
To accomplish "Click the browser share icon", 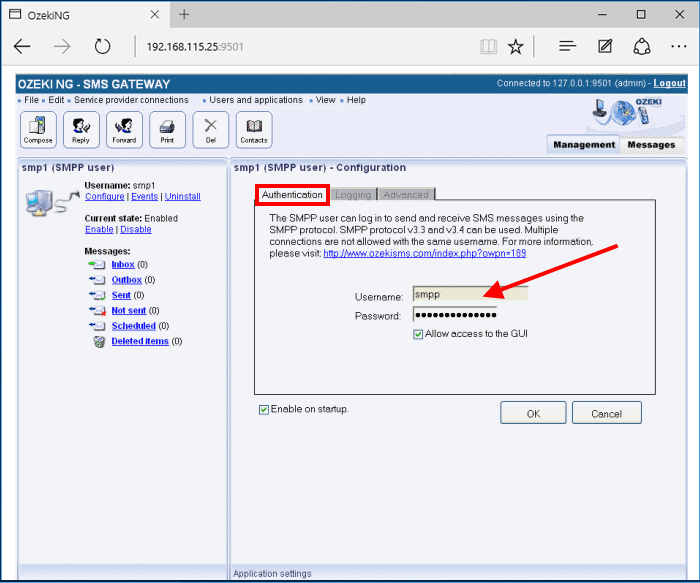I will point(642,46).
